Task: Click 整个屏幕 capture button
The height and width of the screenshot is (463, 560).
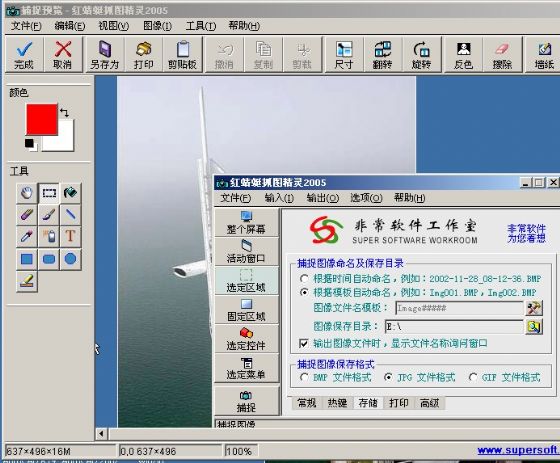Action: 246,222
